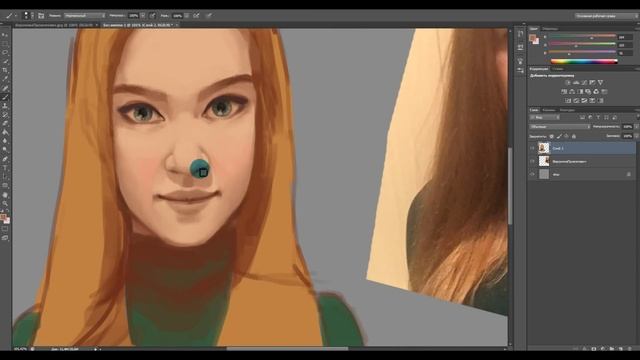Viewport: 640px width, 360px height.
Task: Open the Adjustments panel tab
Action: click(539, 69)
